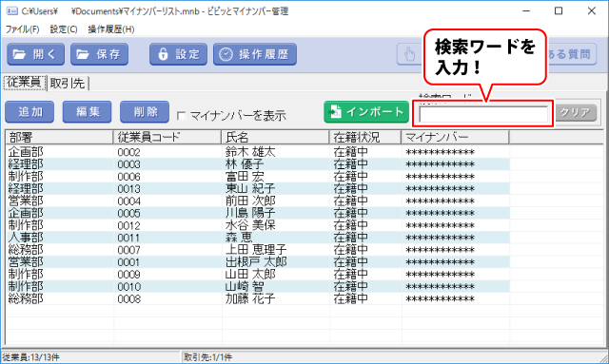Screen dimensions: 609x364
Task: Click the 開く (open) toolbar button
Action: tap(35, 54)
